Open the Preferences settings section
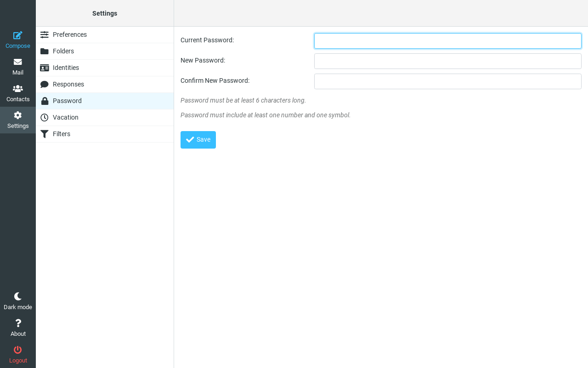Viewport: 588px width, 368px height. click(x=105, y=35)
